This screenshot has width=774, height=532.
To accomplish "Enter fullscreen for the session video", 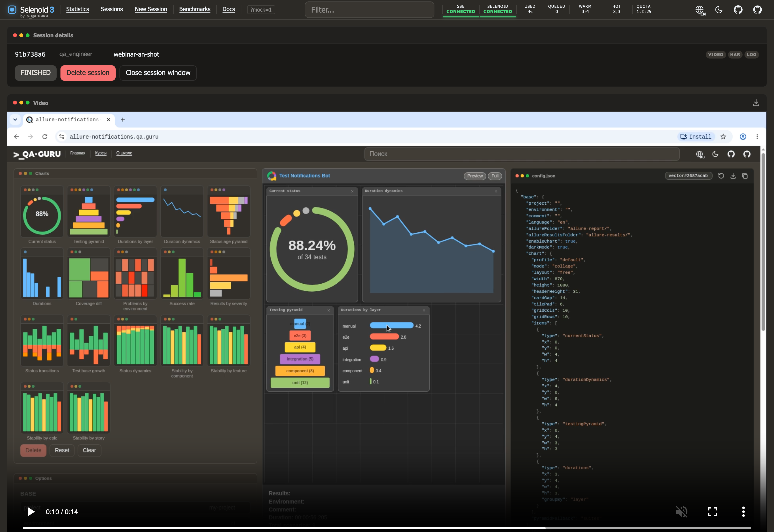I will coord(713,512).
